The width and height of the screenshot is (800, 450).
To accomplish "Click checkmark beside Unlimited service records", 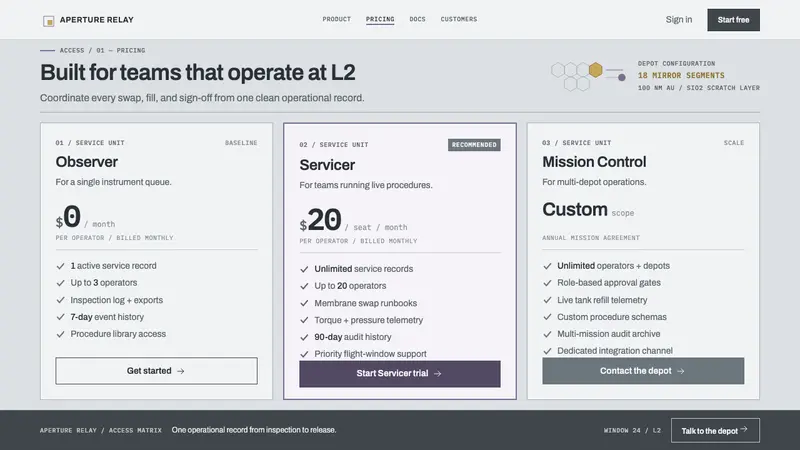I will coord(305,269).
